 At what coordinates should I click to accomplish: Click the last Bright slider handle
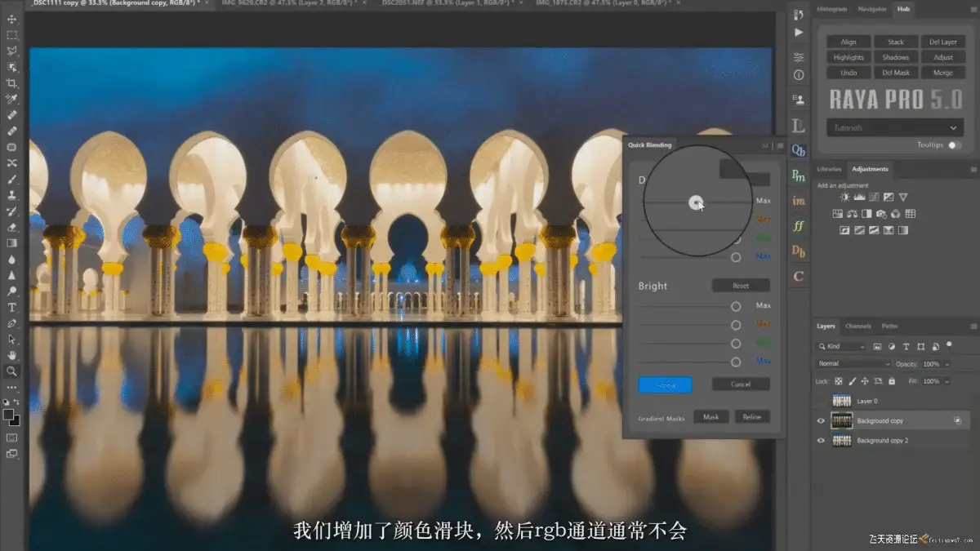pos(736,362)
